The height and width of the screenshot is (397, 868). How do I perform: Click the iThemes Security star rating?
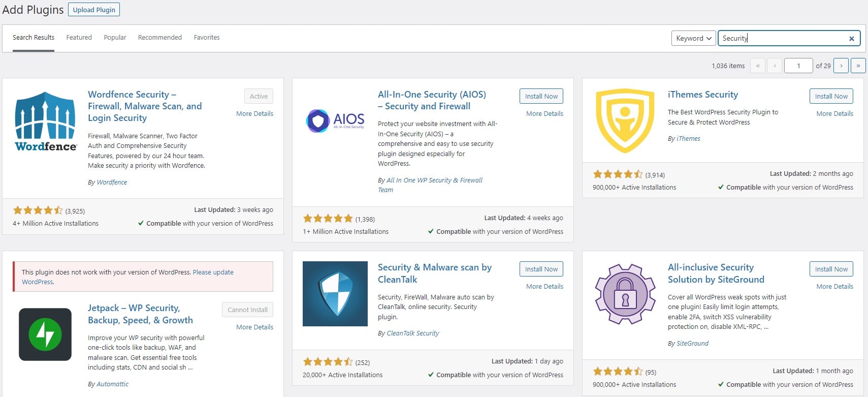click(x=618, y=174)
